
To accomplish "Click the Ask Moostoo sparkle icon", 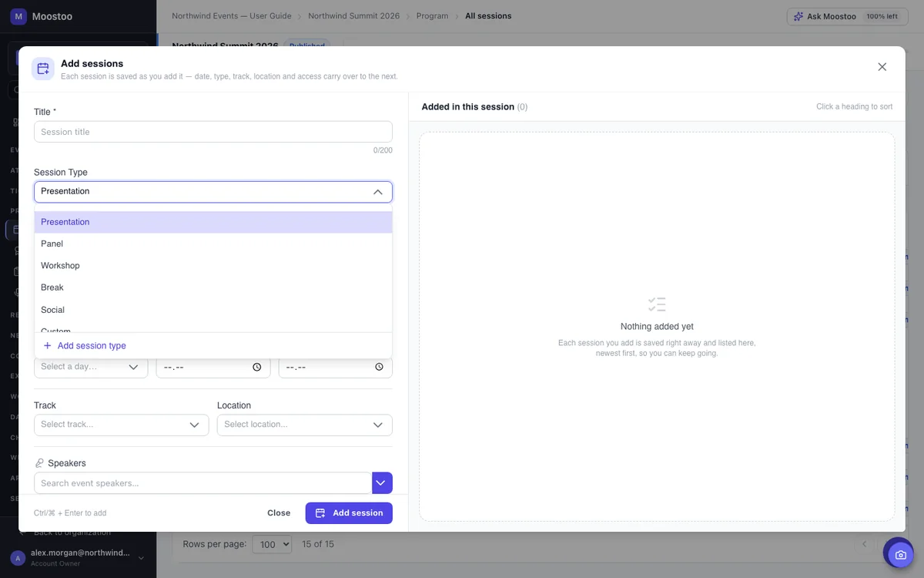I will [x=798, y=16].
